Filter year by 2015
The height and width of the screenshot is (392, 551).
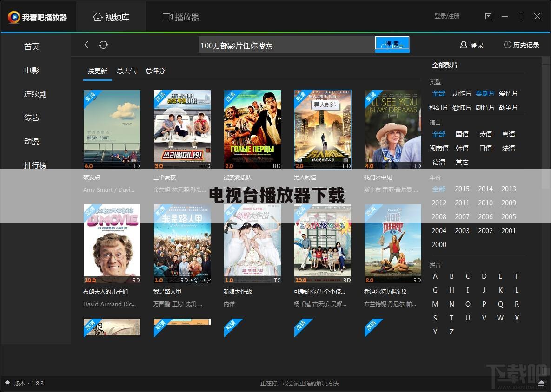462,189
